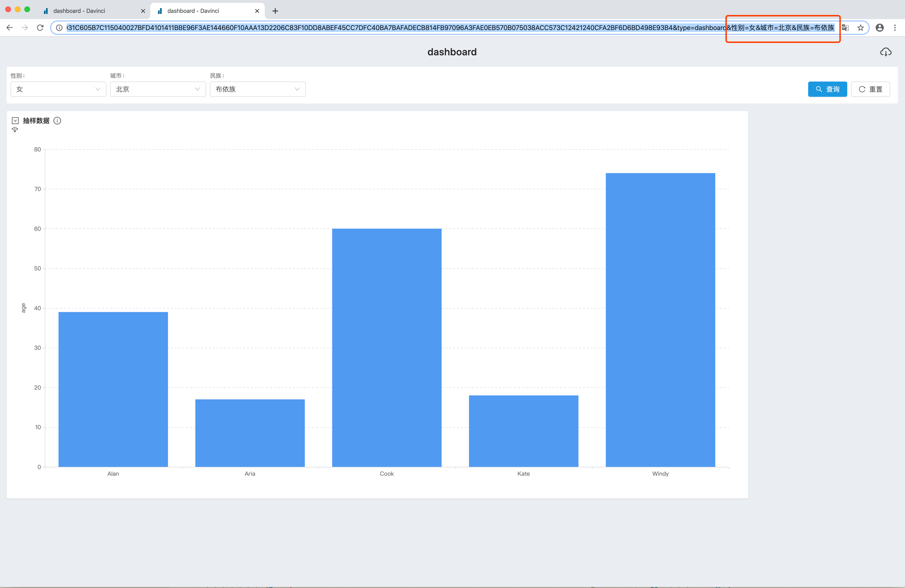Go back to the previous page
This screenshot has width=905, height=588.
(x=10, y=28)
